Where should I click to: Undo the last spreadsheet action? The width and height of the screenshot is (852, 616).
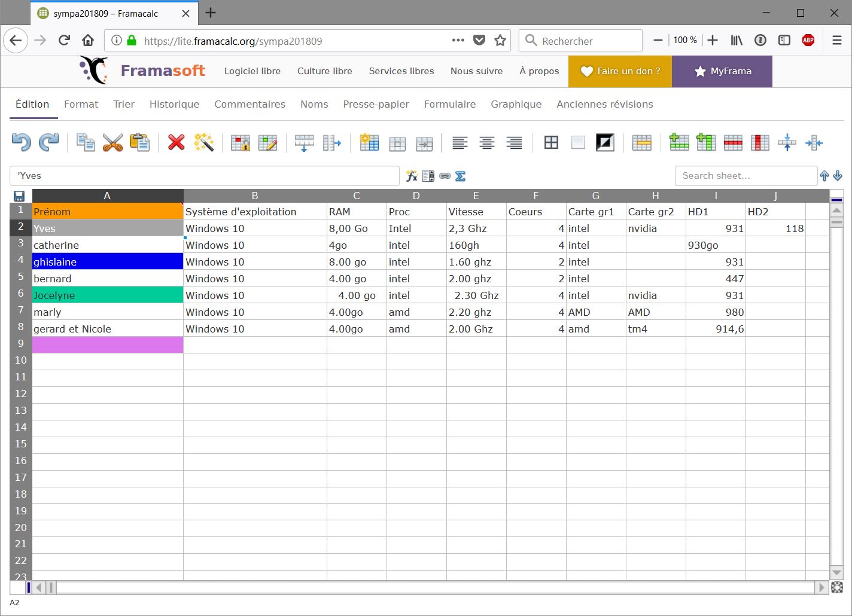point(22,142)
